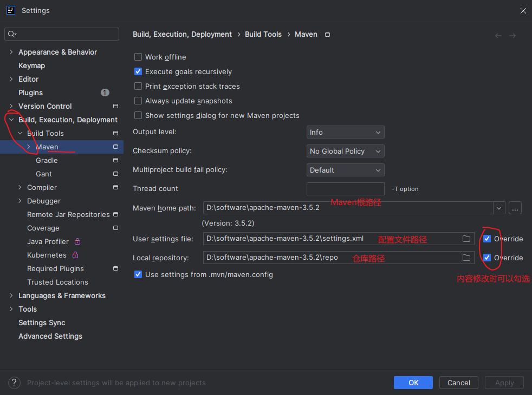Click the search magnifier icon in the settings search box
Image resolution: width=532 pixels, height=395 pixels.
tap(11, 34)
